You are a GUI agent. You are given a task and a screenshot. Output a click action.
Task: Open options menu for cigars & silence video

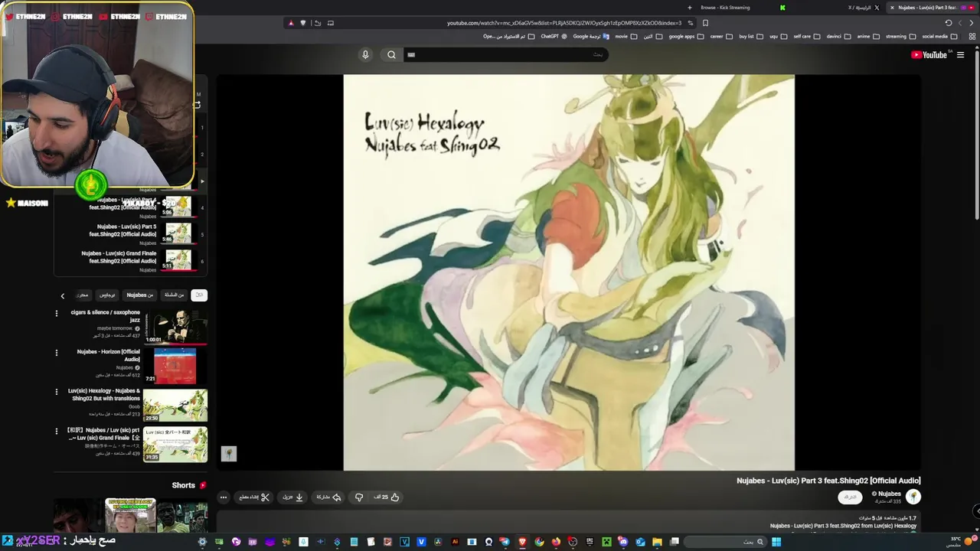56,313
